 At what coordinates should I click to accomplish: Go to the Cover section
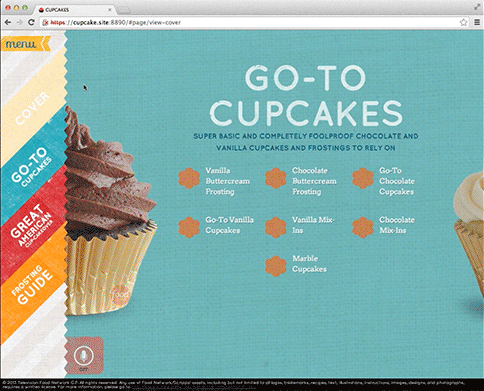click(x=32, y=109)
